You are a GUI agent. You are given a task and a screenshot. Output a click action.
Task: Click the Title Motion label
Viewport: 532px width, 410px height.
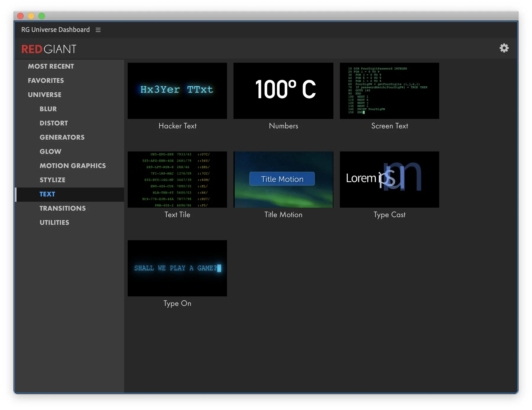[x=283, y=215]
